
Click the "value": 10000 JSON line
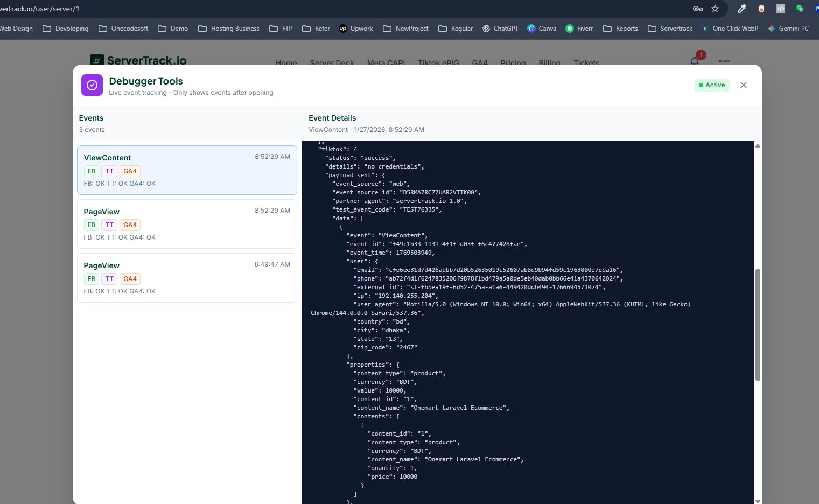pos(380,390)
